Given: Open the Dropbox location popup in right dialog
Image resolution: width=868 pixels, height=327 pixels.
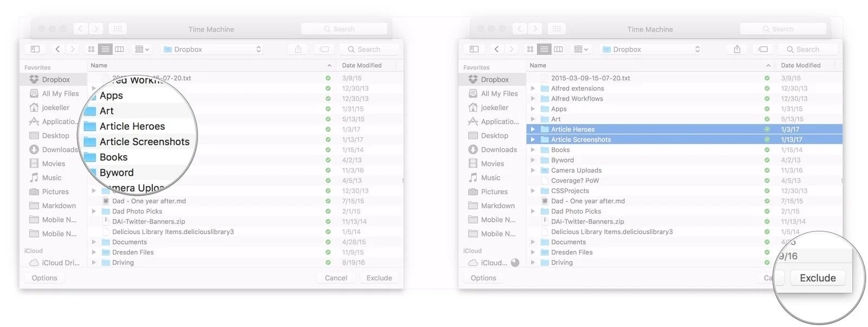Looking at the screenshot, I should (x=651, y=49).
